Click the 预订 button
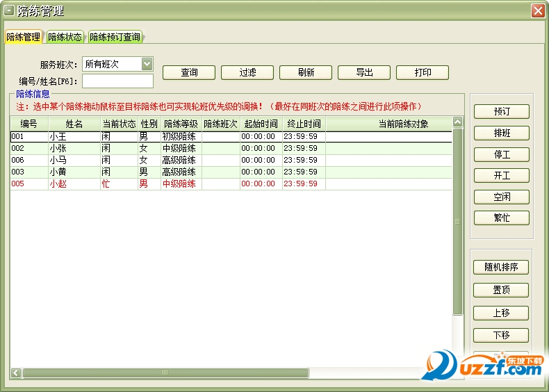The height and width of the screenshot is (392, 549). pos(502,111)
